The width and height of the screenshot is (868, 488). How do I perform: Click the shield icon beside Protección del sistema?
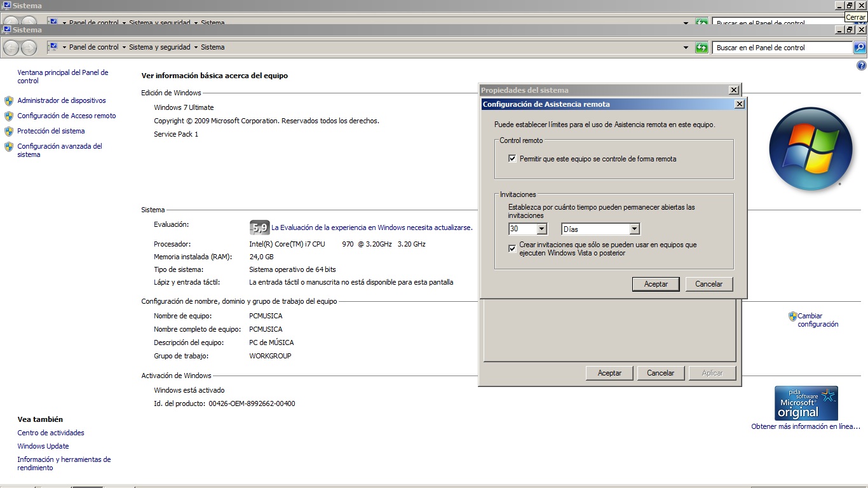pyautogui.click(x=9, y=131)
